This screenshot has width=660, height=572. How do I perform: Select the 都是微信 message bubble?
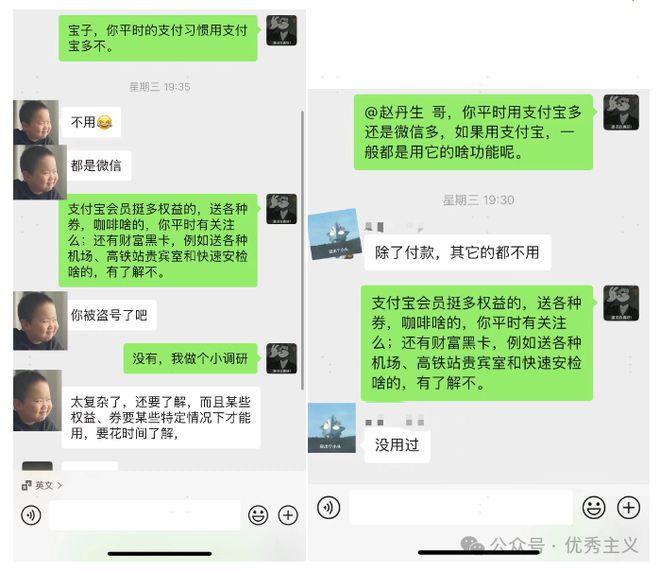coord(96,165)
